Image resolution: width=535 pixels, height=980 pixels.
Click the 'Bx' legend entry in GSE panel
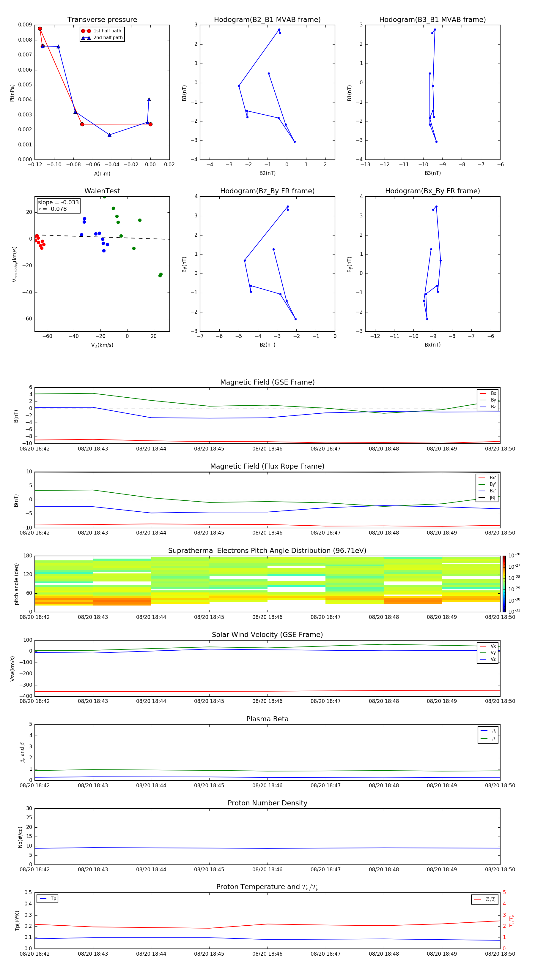tap(488, 393)
